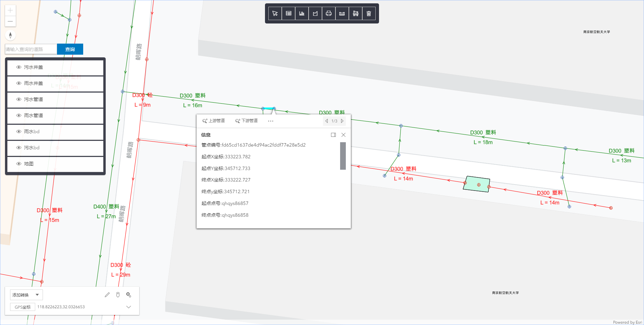Expand the GPS坐标 output chevron
Viewport: 644px width, 325px height.
[x=128, y=307]
